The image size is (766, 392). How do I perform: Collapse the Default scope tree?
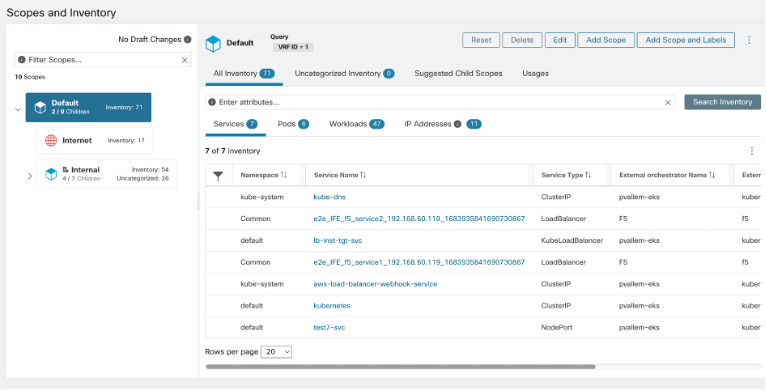pyautogui.click(x=18, y=109)
